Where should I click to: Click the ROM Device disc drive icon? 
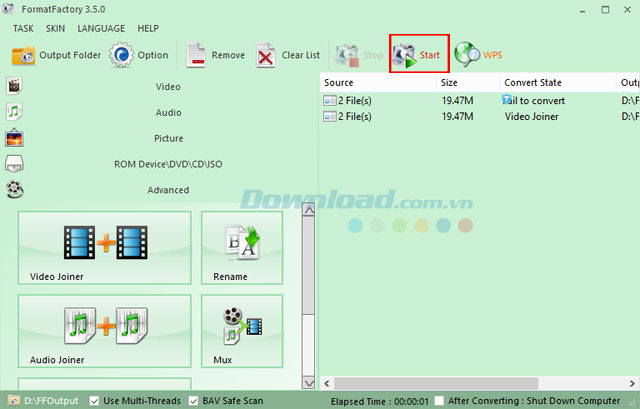click(x=14, y=164)
